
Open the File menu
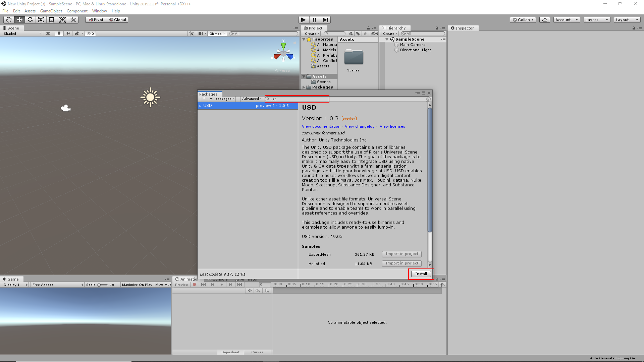click(5, 11)
